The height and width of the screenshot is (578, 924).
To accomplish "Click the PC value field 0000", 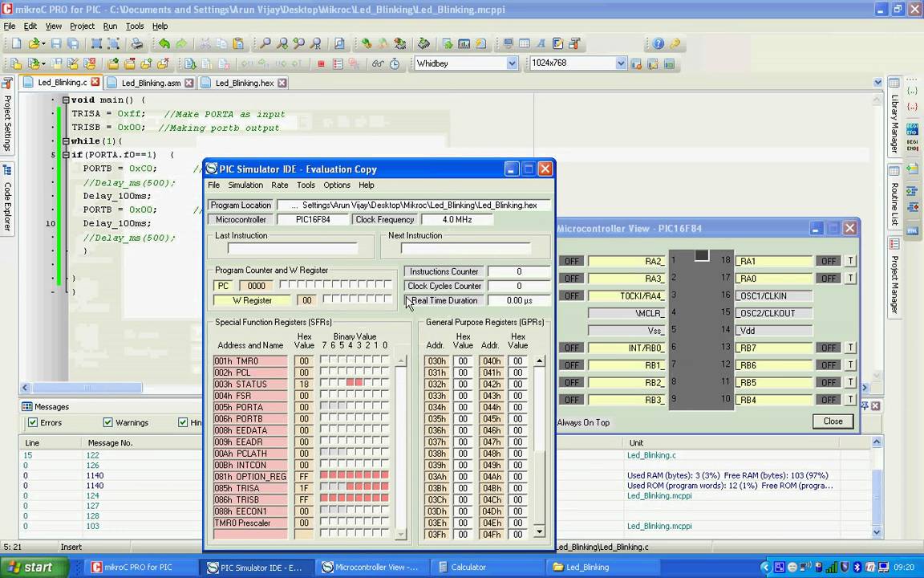I will [257, 286].
